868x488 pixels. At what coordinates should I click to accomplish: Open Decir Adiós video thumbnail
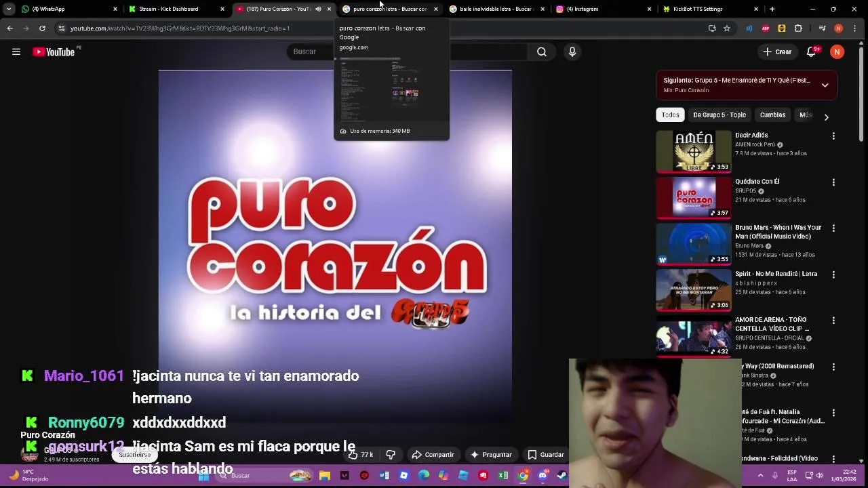[694, 152]
